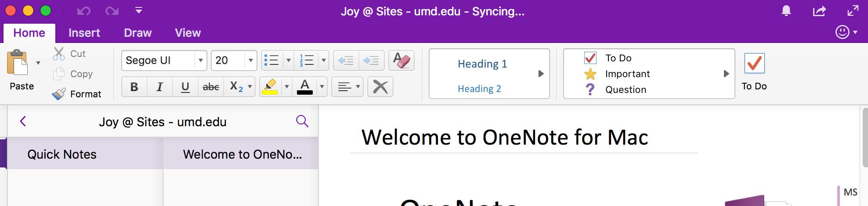Screen dimensions: 868x206
Task: Open Customize Quick Access Toolbar menu
Action: click(139, 10)
